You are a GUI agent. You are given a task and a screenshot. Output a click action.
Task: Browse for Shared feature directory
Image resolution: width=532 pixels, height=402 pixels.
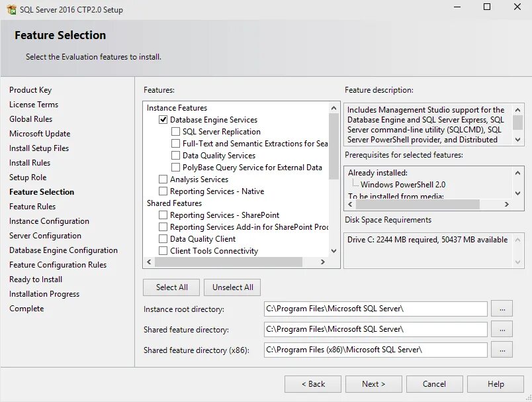coord(502,329)
